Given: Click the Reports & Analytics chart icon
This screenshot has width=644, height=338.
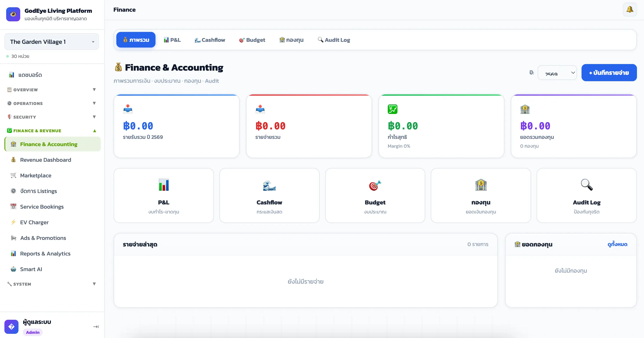Looking at the screenshot, I should [x=13, y=253].
